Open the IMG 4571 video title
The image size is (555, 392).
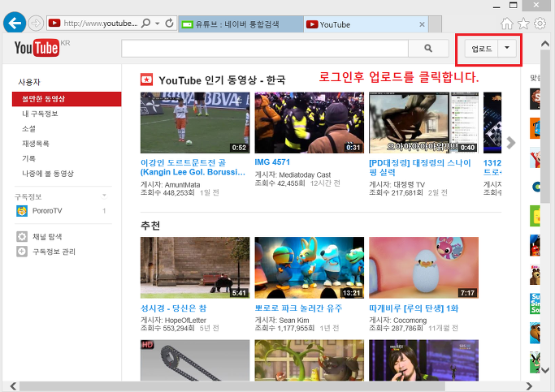(x=272, y=162)
